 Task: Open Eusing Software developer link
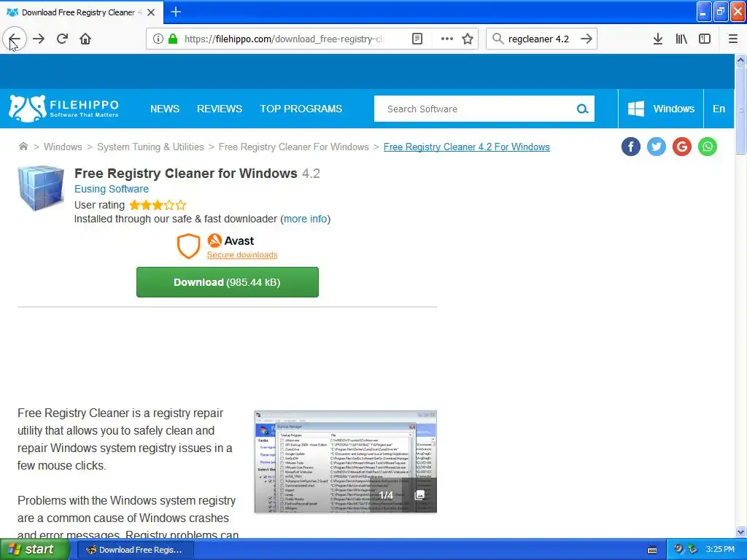tap(112, 189)
